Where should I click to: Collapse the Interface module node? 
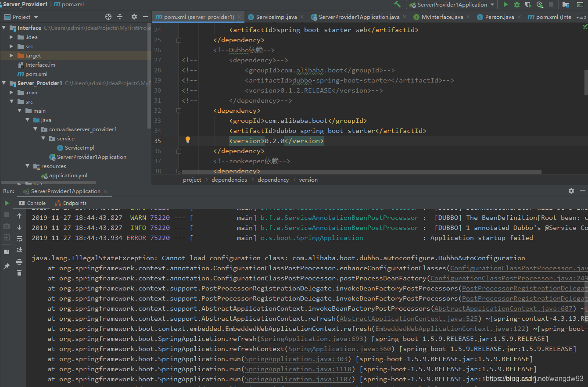click(4, 28)
